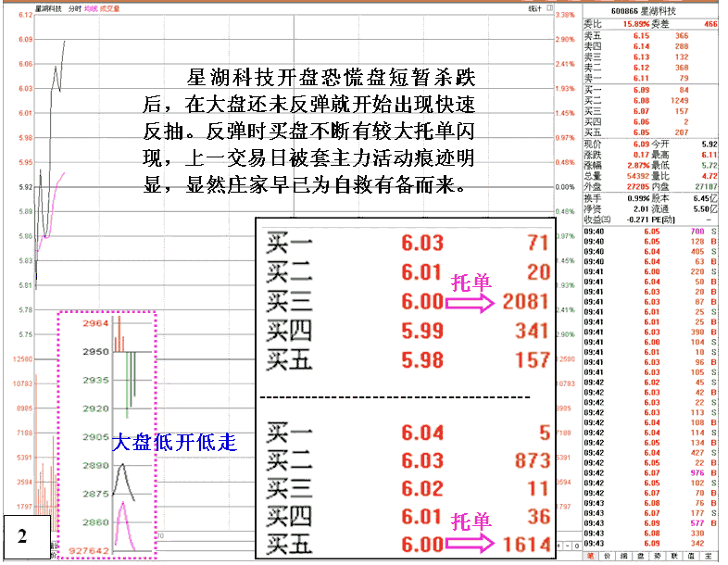
Task: Click the 600866 星湖科技 stock title
Action: click(x=644, y=11)
